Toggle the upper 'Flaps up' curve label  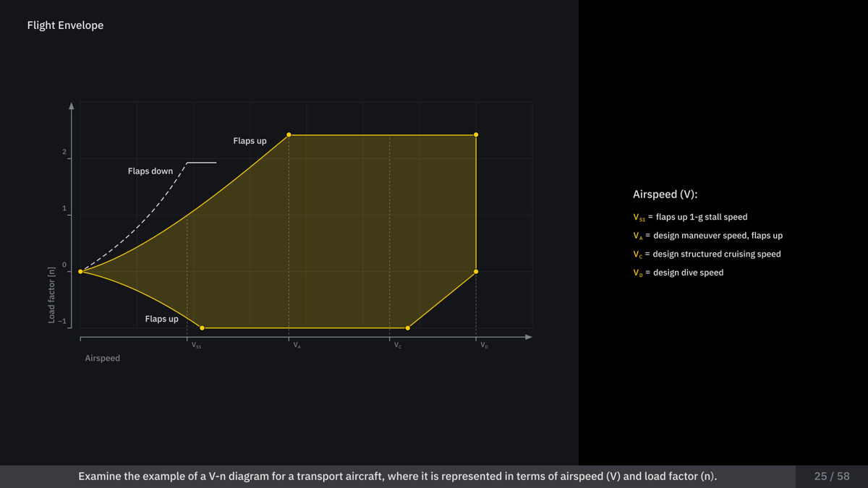click(250, 141)
